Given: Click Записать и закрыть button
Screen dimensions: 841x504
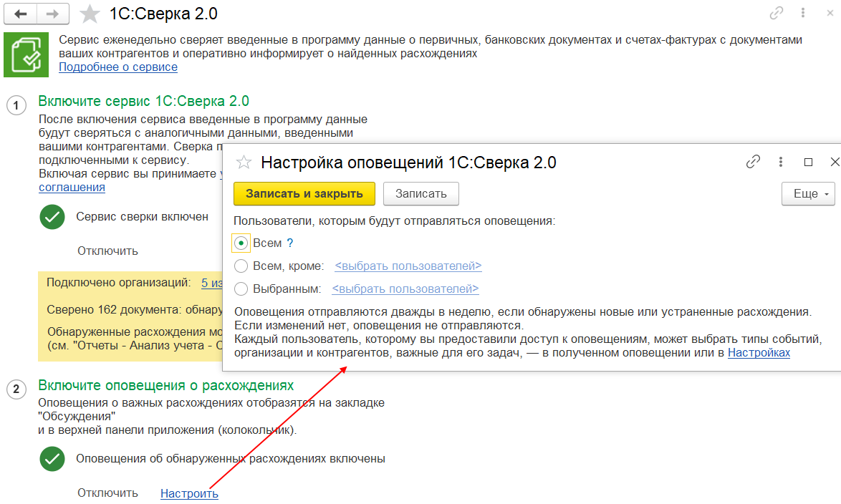Looking at the screenshot, I should point(304,193).
